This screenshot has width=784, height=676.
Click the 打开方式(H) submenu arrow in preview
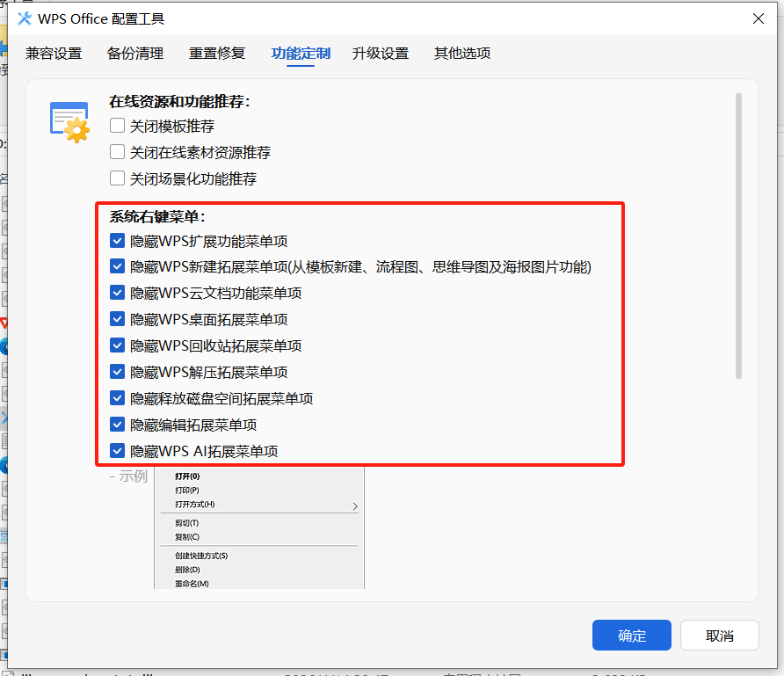pos(354,506)
